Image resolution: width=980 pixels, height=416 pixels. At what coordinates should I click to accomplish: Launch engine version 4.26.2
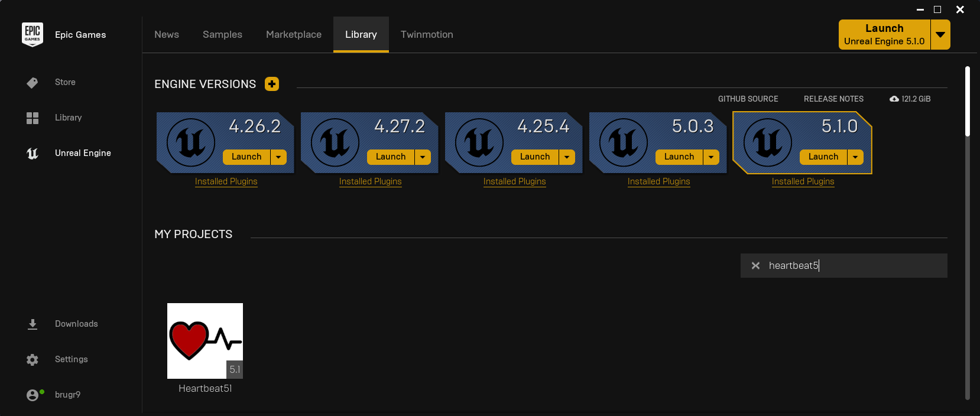pyautogui.click(x=246, y=157)
